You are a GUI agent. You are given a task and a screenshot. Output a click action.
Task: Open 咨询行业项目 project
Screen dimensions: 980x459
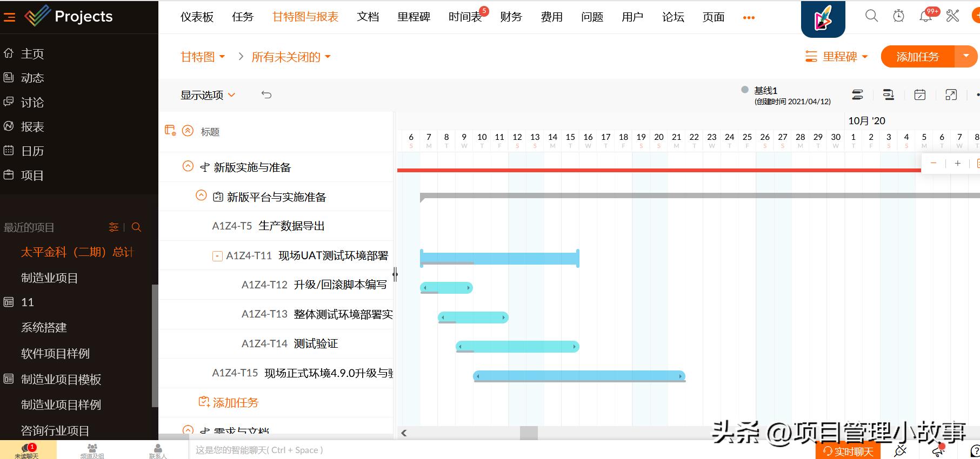tap(55, 430)
